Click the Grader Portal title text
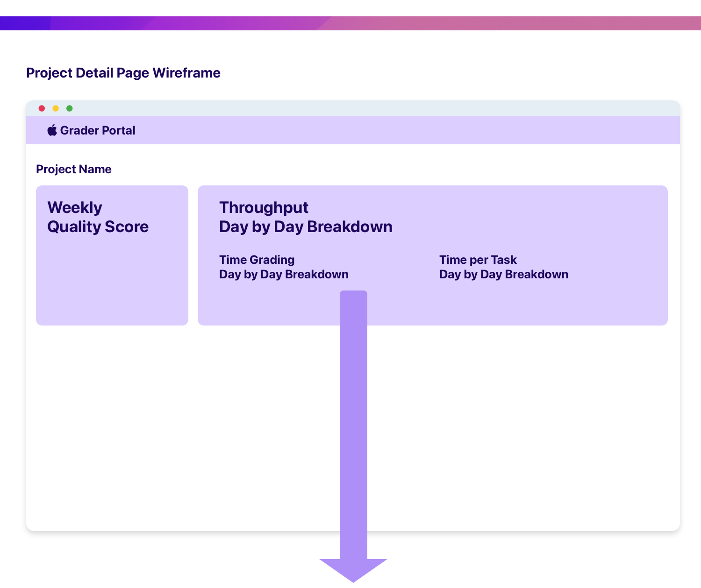The height and width of the screenshot is (588, 701). coord(98,130)
